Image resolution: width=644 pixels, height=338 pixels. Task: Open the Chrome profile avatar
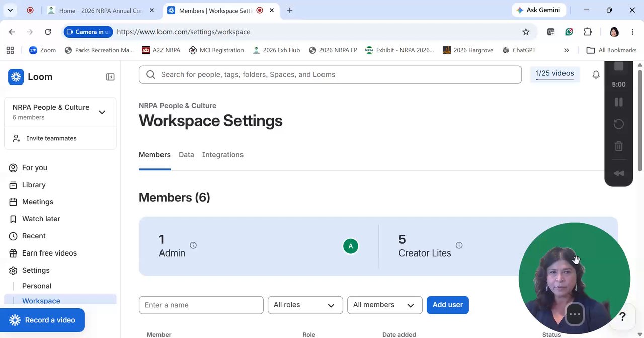[x=614, y=32]
